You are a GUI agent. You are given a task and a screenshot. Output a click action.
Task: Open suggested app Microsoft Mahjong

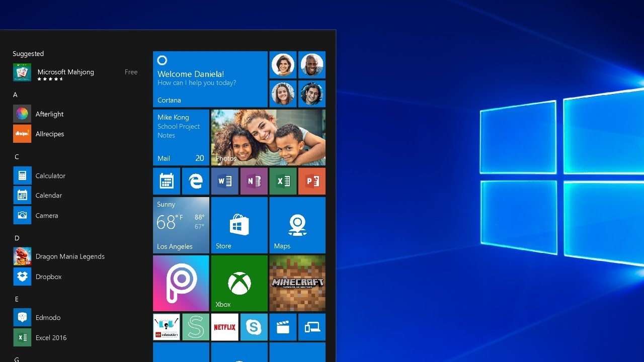(x=75, y=72)
